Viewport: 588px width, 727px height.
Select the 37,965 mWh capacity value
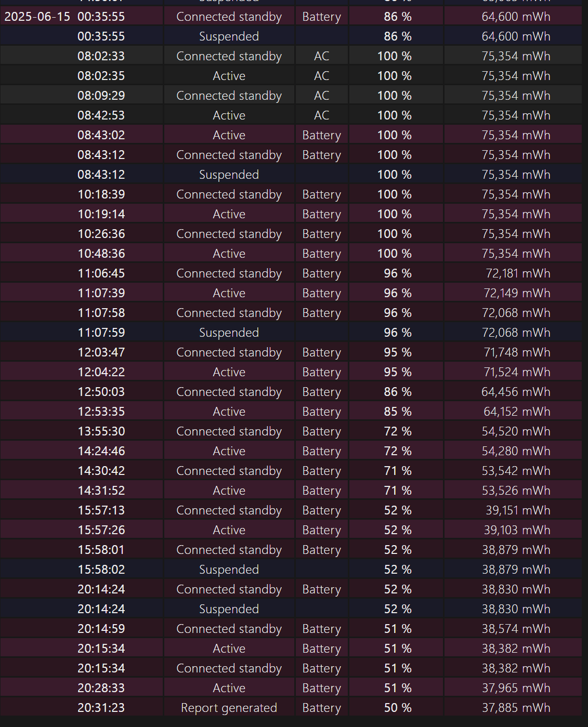coord(515,688)
